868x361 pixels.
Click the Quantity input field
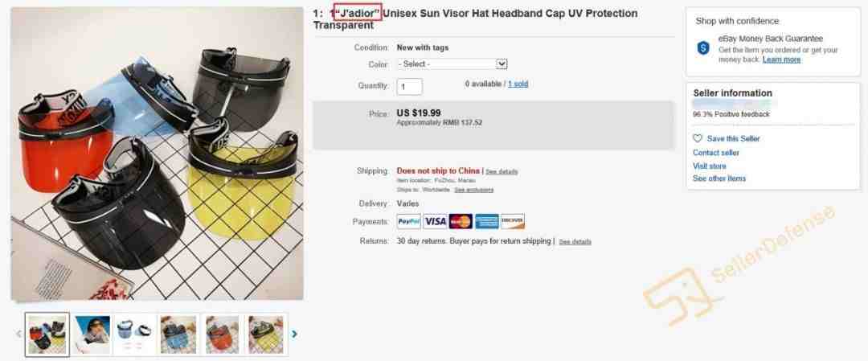click(x=410, y=86)
